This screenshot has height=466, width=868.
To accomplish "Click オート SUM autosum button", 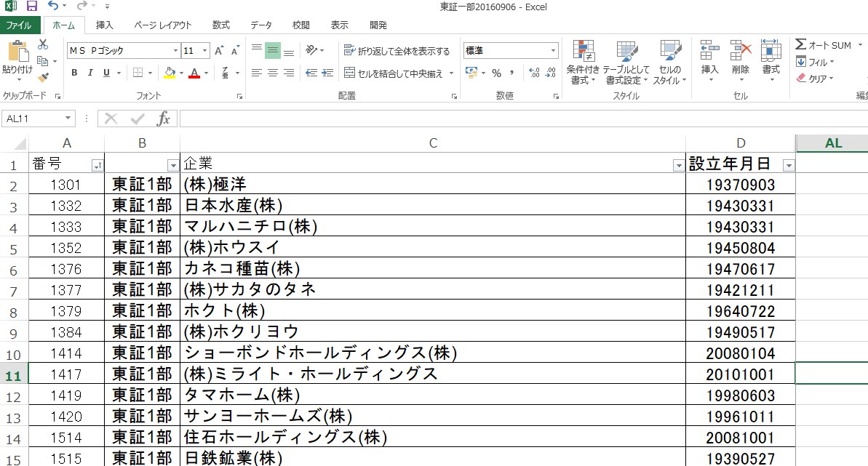I will tap(823, 45).
